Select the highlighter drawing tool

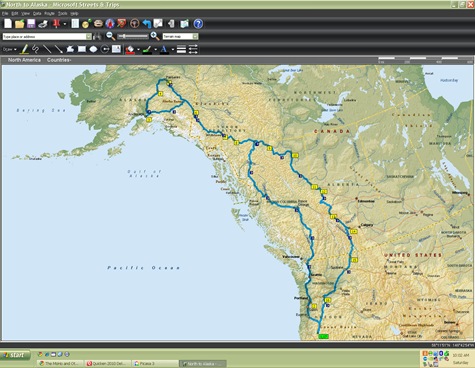[x=24, y=49]
